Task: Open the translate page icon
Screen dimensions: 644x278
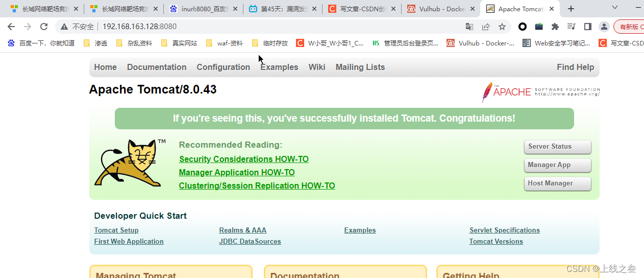Action: click(469, 27)
